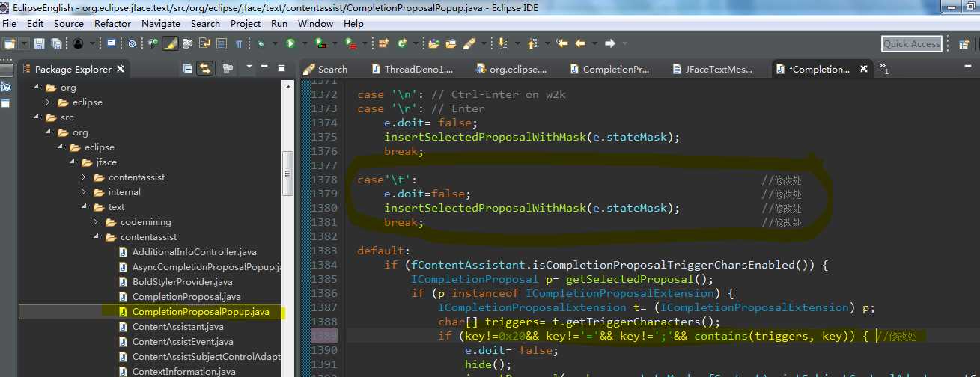The width and height of the screenshot is (980, 377).
Task: Toggle Mark Occurrences highlighter button
Action: tap(170, 43)
